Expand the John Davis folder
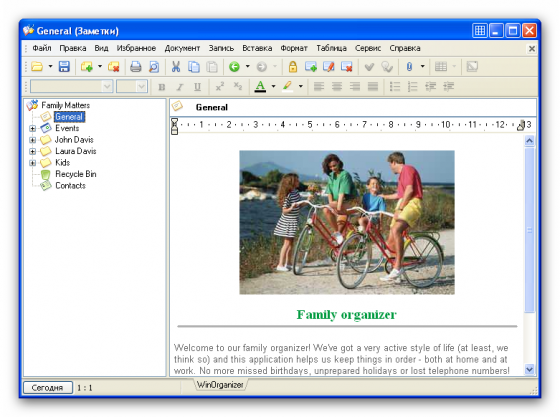 pos(32,140)
